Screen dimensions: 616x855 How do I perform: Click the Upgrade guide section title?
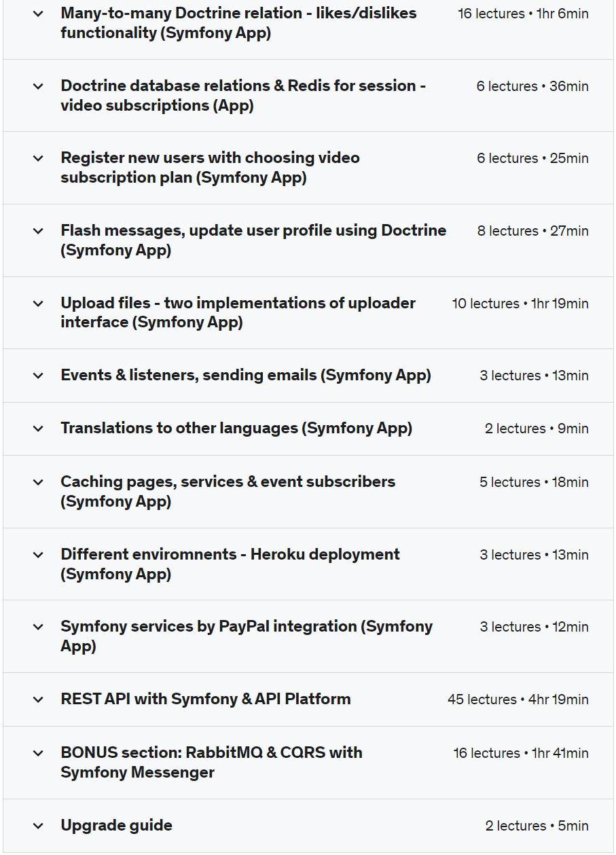pos(116,825)
